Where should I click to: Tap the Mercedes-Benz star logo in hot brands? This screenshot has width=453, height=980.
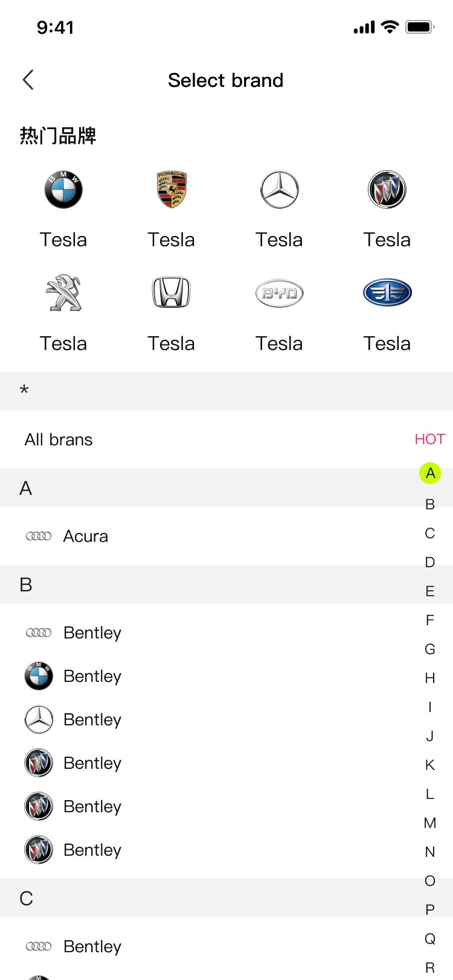(x=279, y=189)
